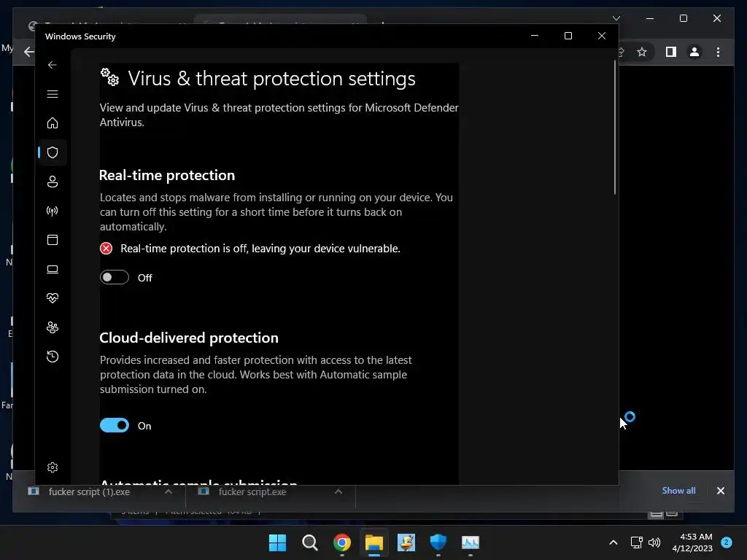Screen dimensions: 747x560
Task: Open notification center badge
Action: [726, 542]
